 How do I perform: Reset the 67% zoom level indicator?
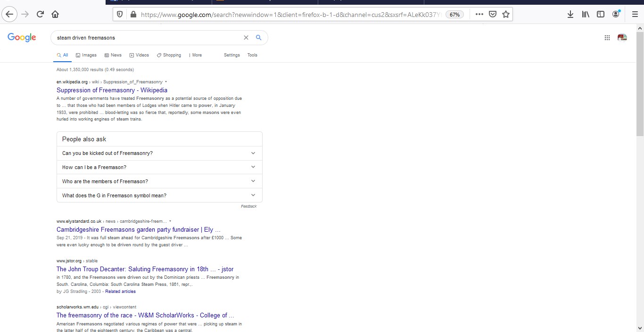(454, 15)
